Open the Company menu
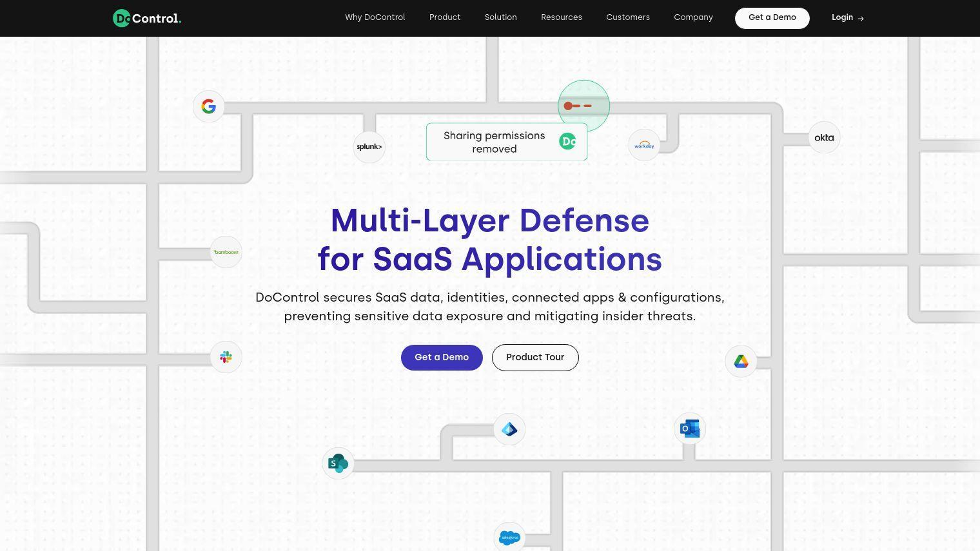980x551 pixels. point(694,17)
